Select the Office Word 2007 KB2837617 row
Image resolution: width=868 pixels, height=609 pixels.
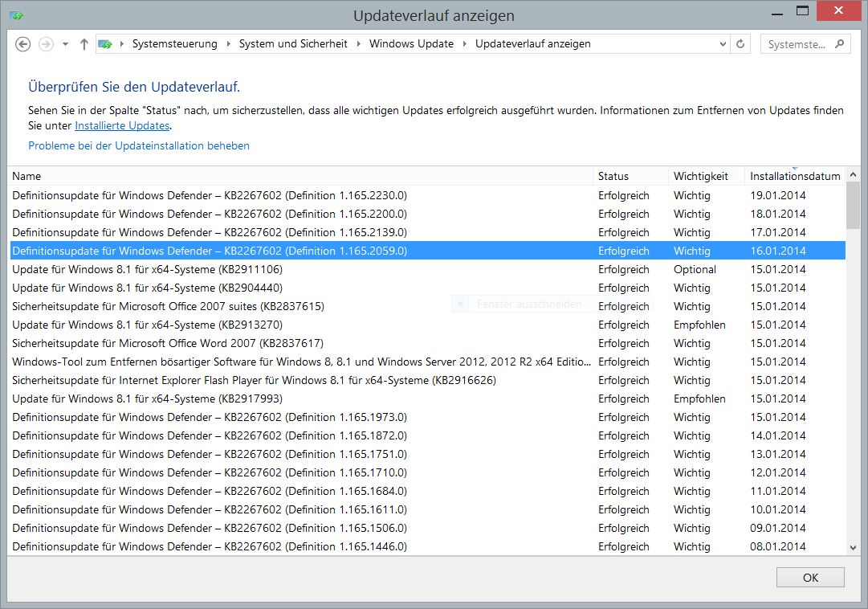427,344
